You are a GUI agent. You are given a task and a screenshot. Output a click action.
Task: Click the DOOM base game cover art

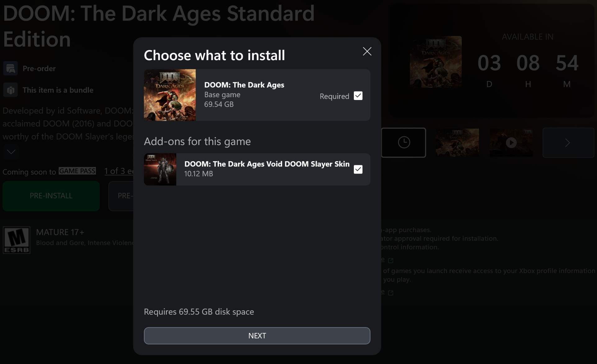(x=170, y=95)
